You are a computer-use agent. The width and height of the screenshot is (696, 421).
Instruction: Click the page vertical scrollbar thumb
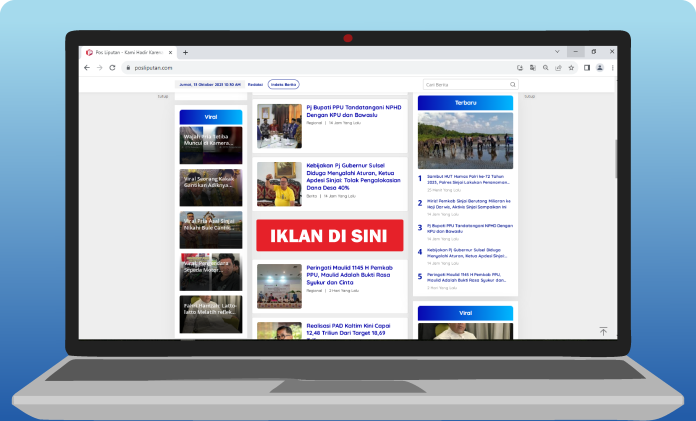click(615, 159)
